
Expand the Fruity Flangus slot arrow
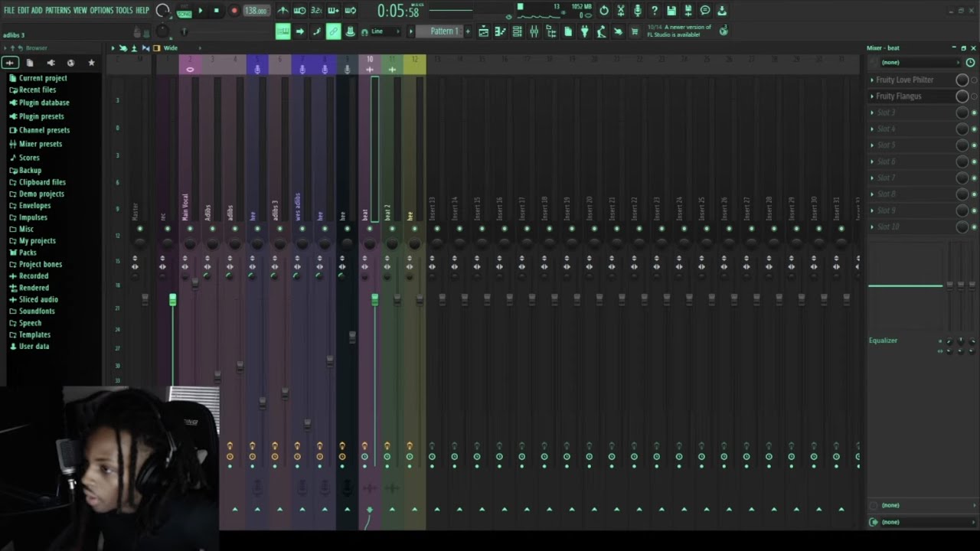(x=872, y=96)
